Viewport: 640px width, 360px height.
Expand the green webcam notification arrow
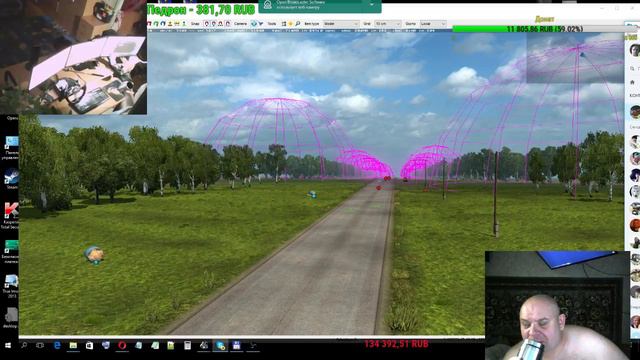[372, 4]
